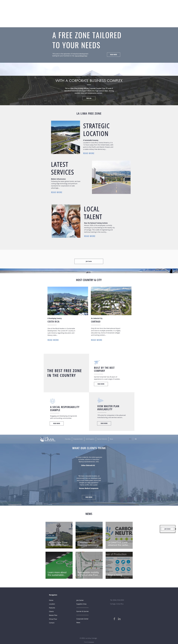Click Location in the footer navigation
The height and width of the screenshot is (644, 178).
tap(52, 604)
